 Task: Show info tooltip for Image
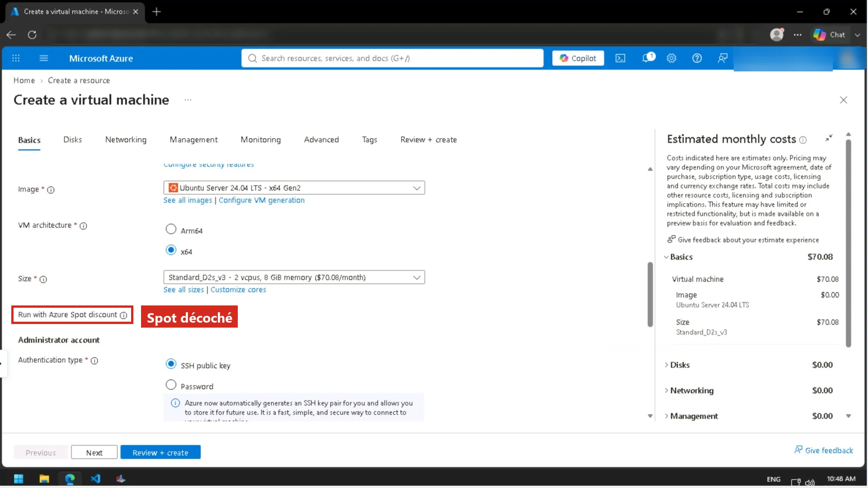[51, 190]
